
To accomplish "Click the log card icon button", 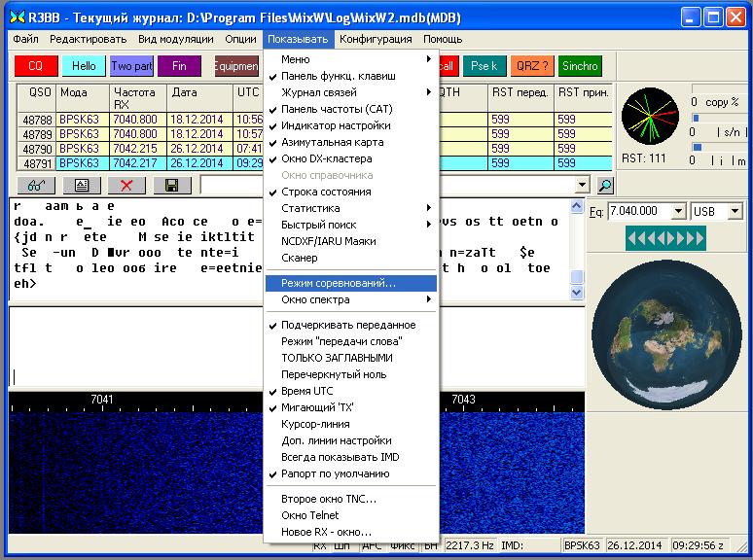I will tap(82, 186).
